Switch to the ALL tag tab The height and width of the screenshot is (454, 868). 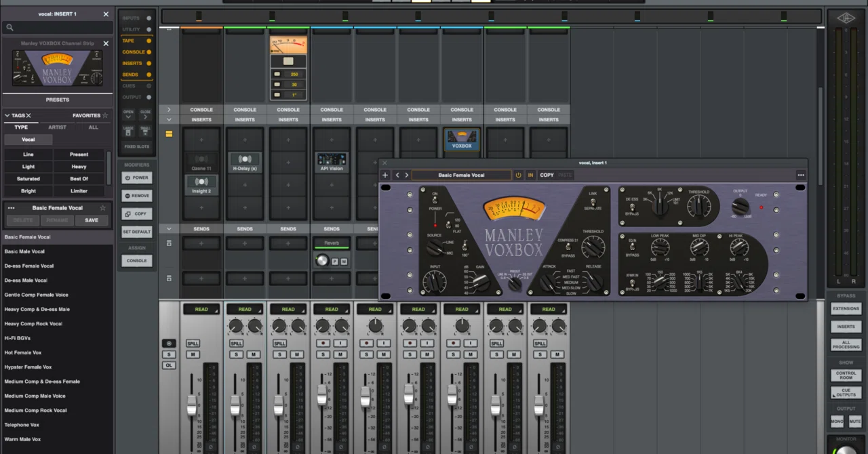93,127
